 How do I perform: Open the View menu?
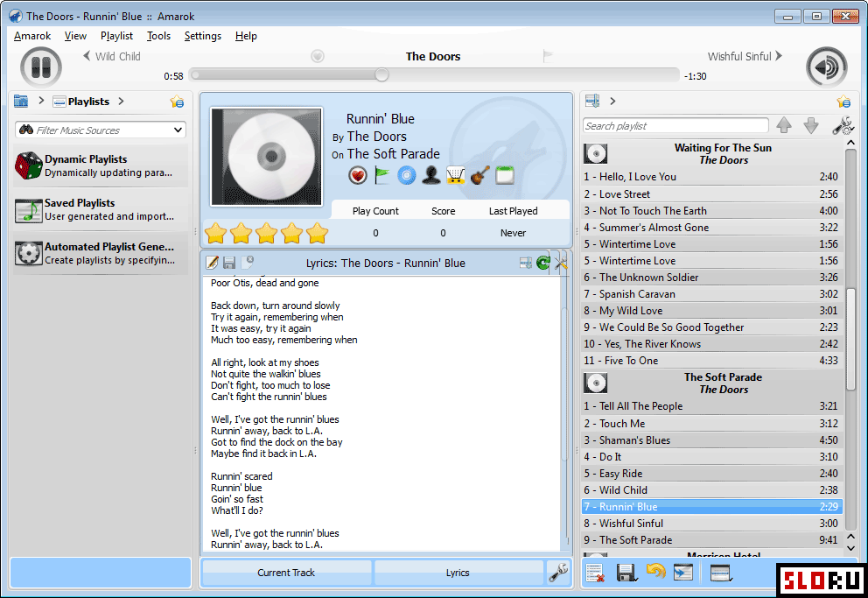point(75,36)
